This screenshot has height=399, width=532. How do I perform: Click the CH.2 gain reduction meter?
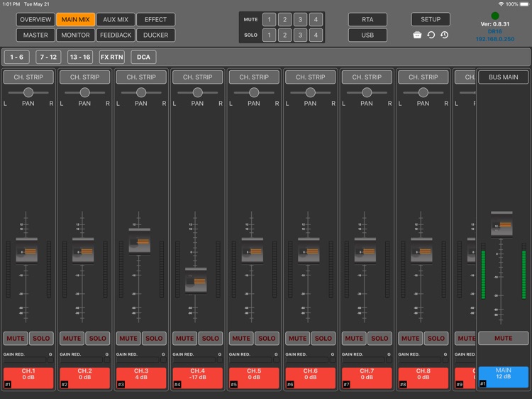click(81, 360)
